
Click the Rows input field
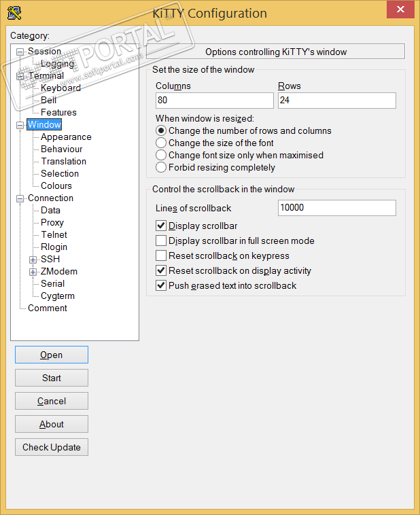337,100
